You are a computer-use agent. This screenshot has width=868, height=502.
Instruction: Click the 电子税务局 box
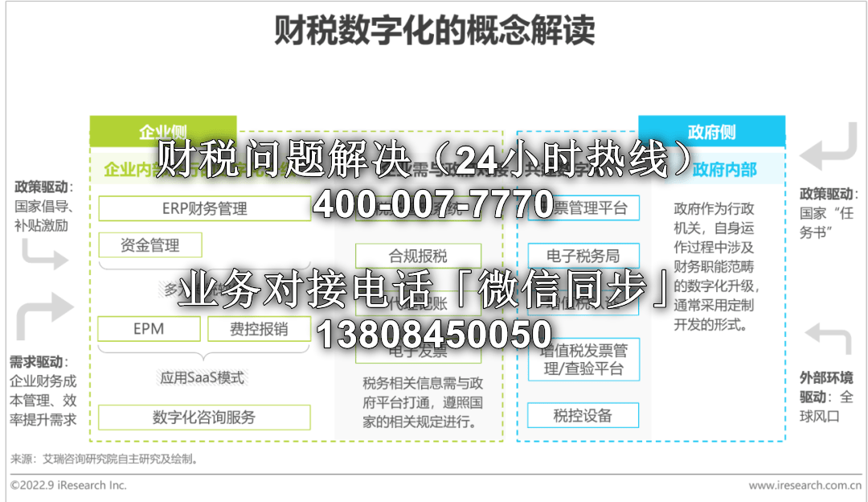click(x=583, y=256)
